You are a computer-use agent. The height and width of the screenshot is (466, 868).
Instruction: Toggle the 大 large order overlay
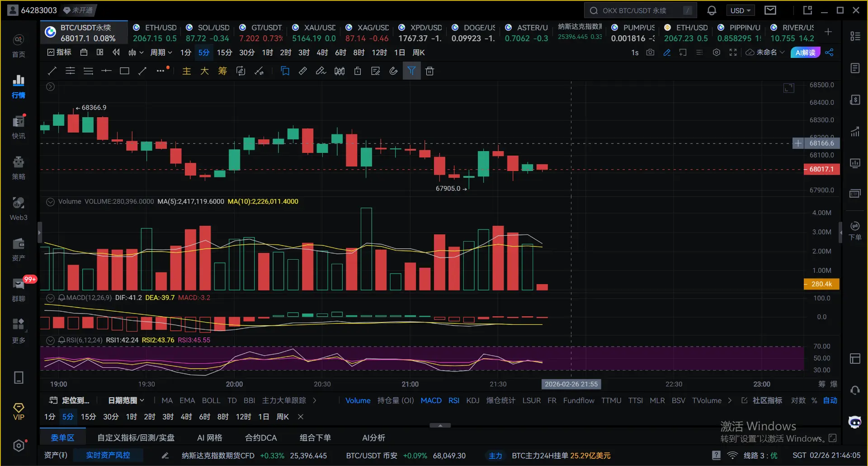[204, 71]
